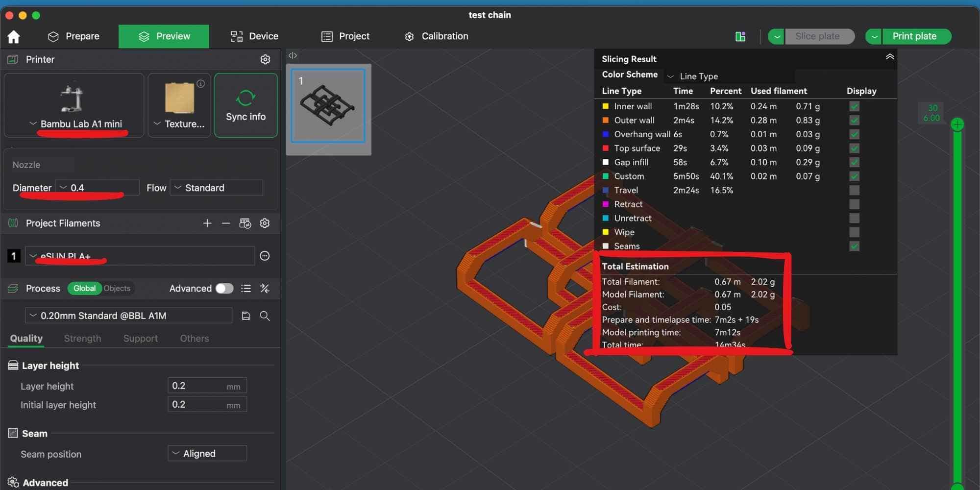The height and width of the screenshot is (490, 980).
Task: Click the Outer wall color swatch
Action: [x=606, y=120]
